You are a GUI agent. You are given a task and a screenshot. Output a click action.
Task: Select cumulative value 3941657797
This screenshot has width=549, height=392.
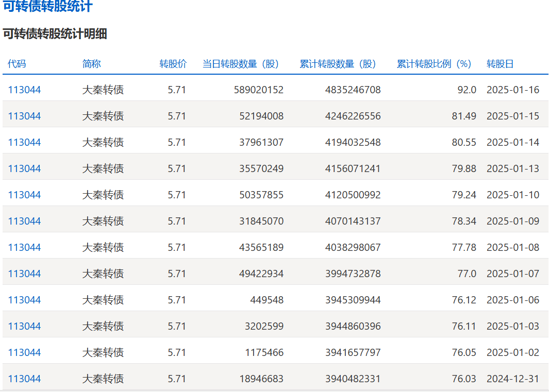click(x=353, y=352)
